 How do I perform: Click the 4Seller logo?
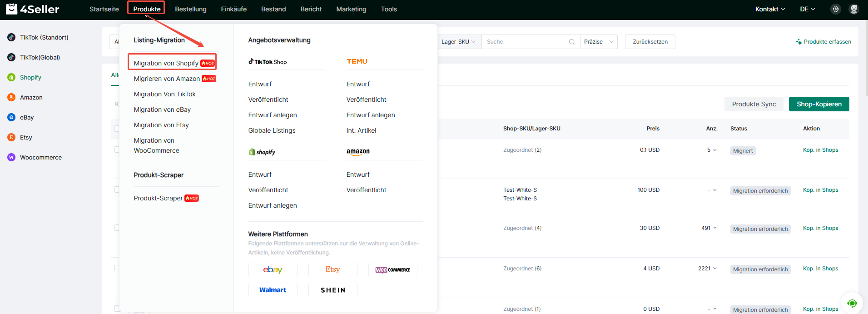[x=33, y=9]
